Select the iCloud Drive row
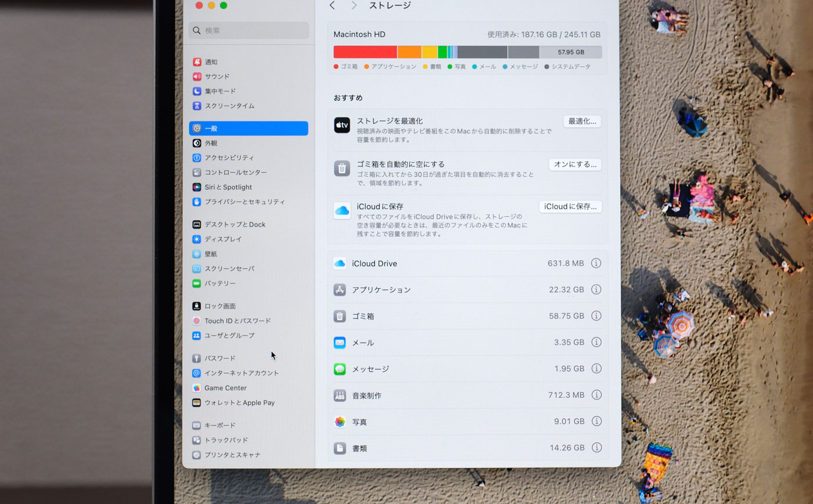The image size is (813, 504). coord(467,263)
